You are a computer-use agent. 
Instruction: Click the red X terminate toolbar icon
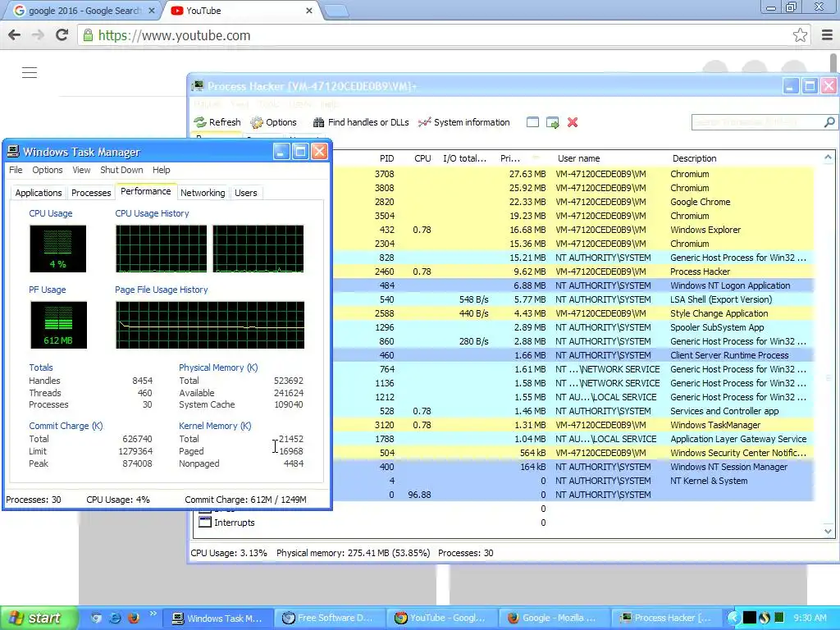click(x=573, y=122)
